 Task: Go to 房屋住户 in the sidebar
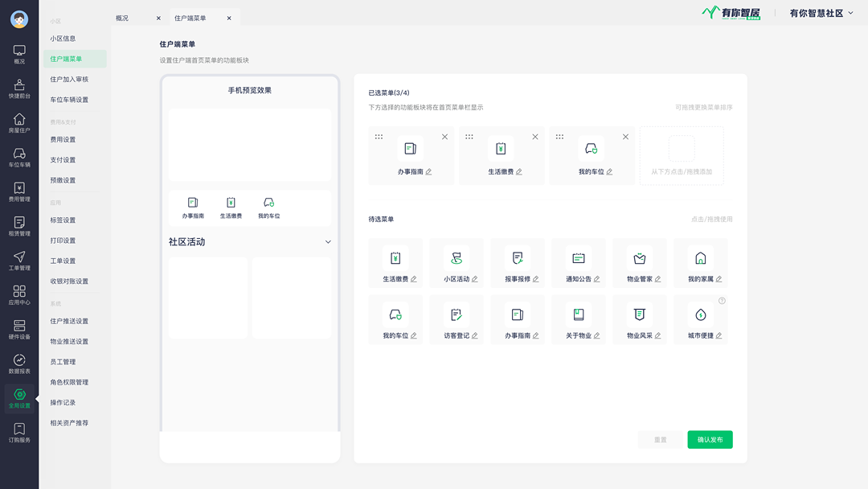(19, 123)
